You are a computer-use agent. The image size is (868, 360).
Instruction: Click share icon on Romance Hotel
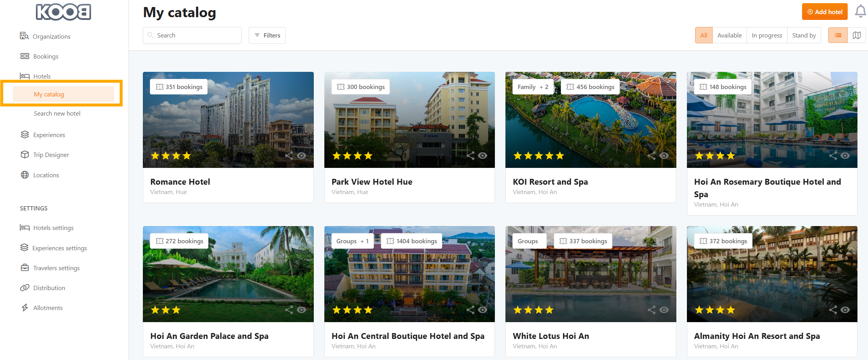289,155
